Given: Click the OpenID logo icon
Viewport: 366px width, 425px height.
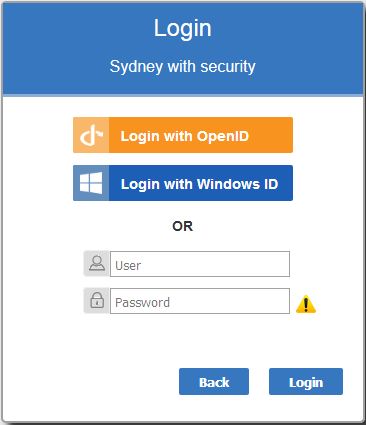Looking at the screenshot, I should [91, 135].
